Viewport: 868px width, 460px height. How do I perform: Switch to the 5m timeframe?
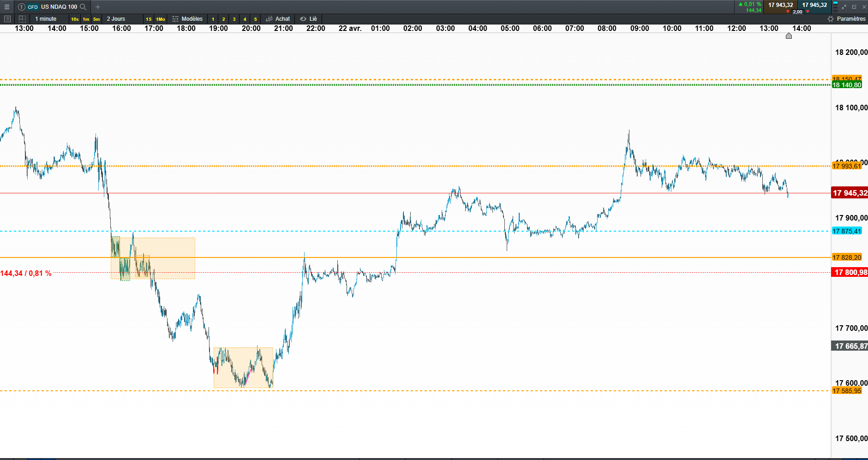pyautogui.click(x=96, y=19)
